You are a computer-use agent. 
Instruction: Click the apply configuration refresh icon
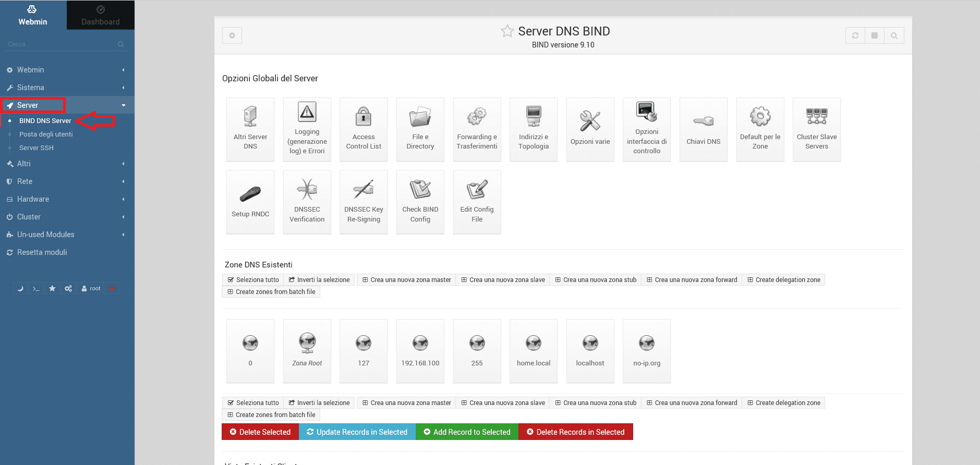tap(855, 35)
